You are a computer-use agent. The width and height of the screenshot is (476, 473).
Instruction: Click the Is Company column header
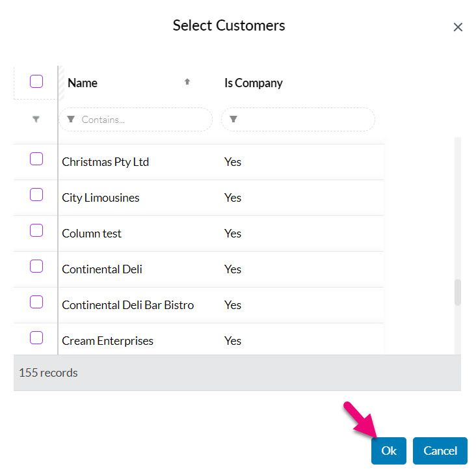pos(254,83)
